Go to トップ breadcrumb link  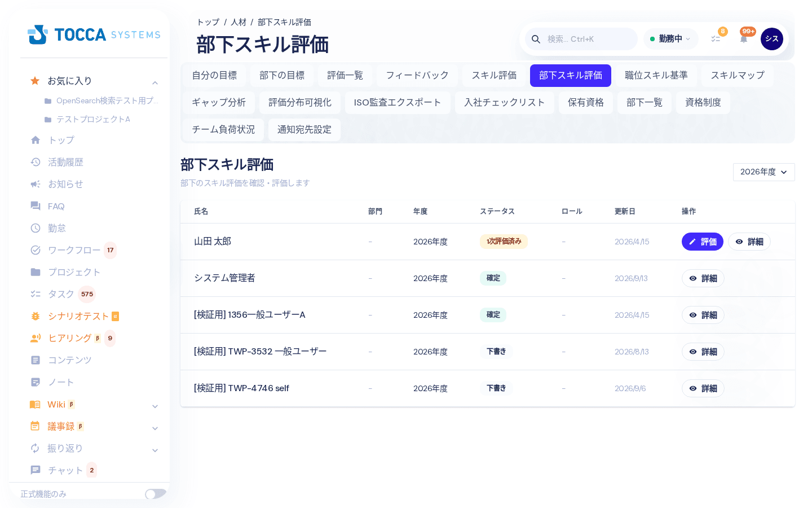(208, 22)
